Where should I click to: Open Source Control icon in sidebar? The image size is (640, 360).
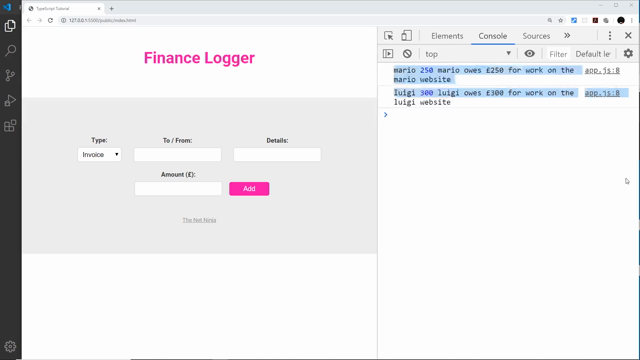point(10,76)
